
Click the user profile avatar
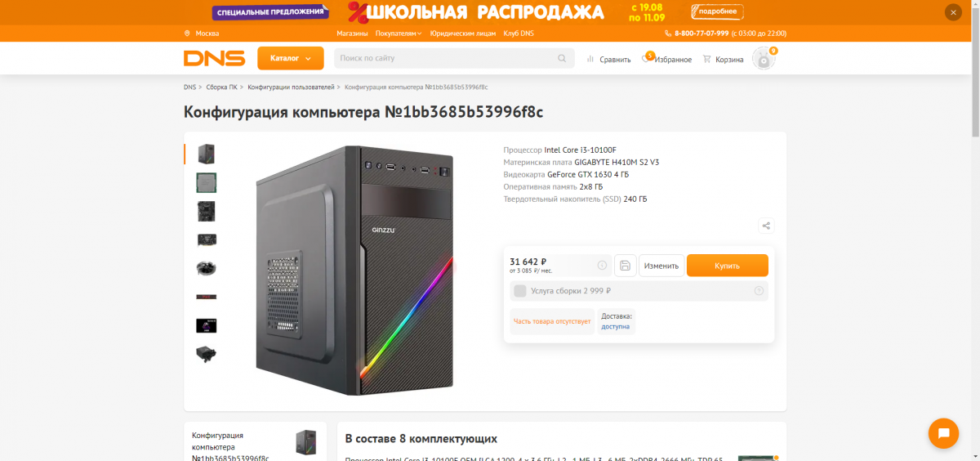pyautogui.click(x=764, y=59)
